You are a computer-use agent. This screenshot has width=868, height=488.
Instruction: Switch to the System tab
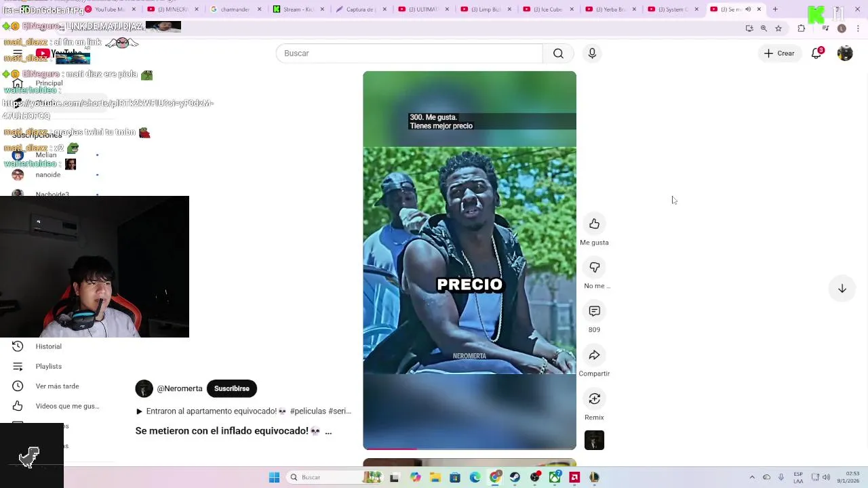[673, 9]
